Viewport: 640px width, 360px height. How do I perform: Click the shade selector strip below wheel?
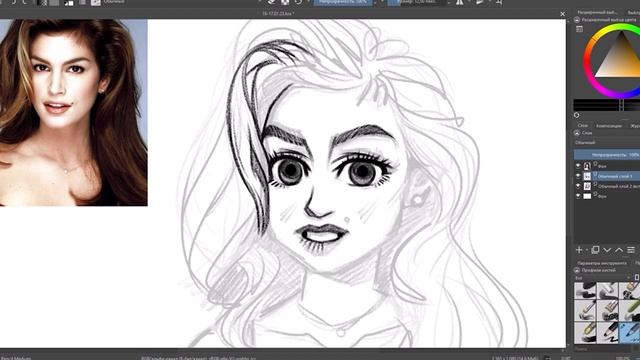(607, 104)
